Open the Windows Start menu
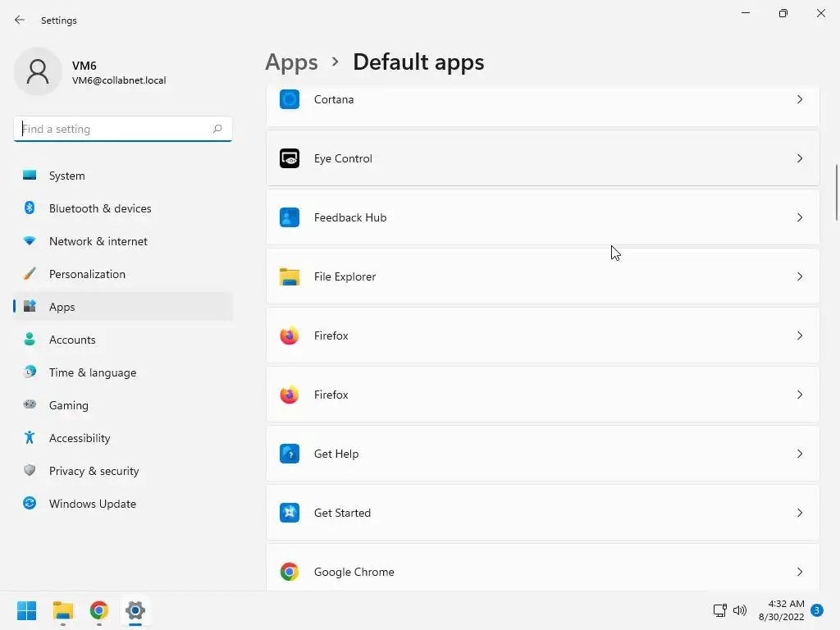Viewport: 840px width, 630px height. (x=26, y=610)
